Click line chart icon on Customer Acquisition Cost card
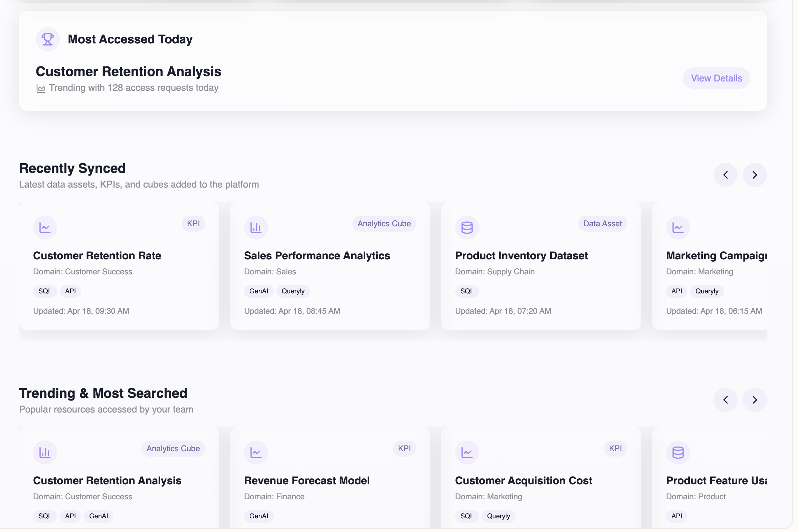This screenshot has width=798, height=532. [467, 453]
